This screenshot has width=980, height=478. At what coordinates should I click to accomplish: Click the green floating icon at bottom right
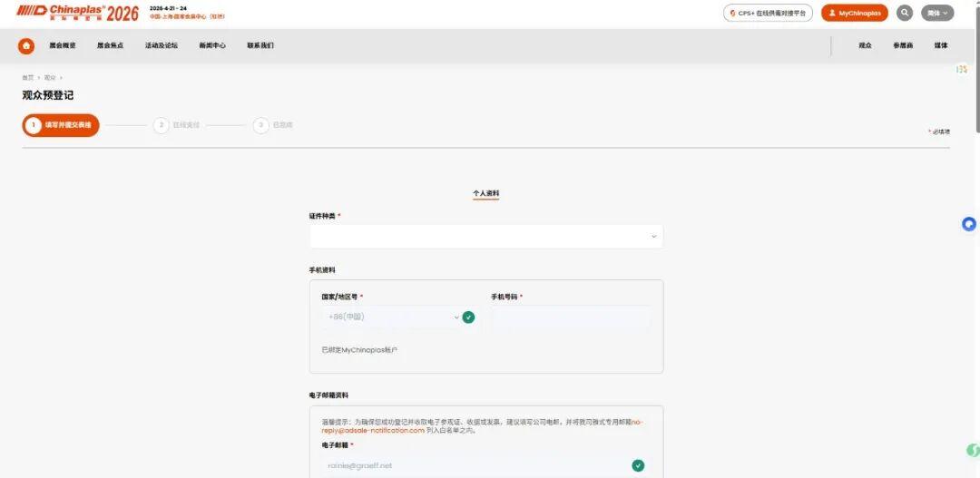pos(972,451)
